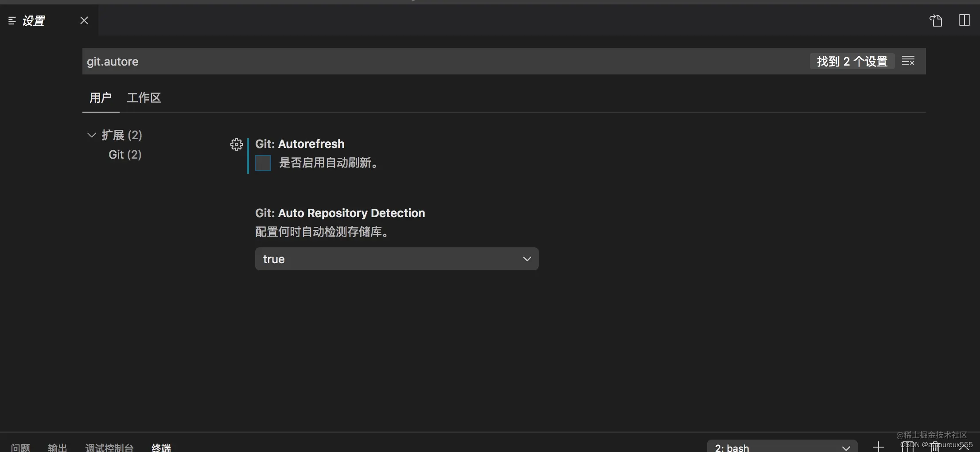Click the git.autore search settings field
Viewport: 980px width, 452px height.
443,61
